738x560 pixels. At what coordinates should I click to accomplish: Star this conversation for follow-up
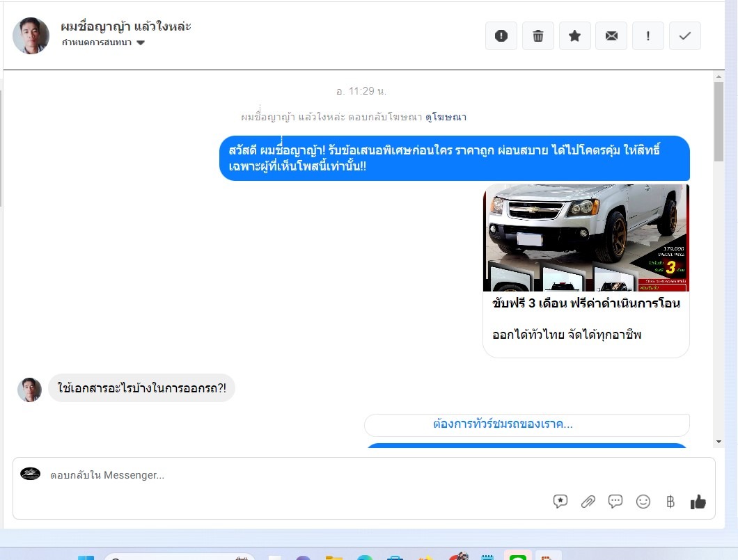point(575,36)
